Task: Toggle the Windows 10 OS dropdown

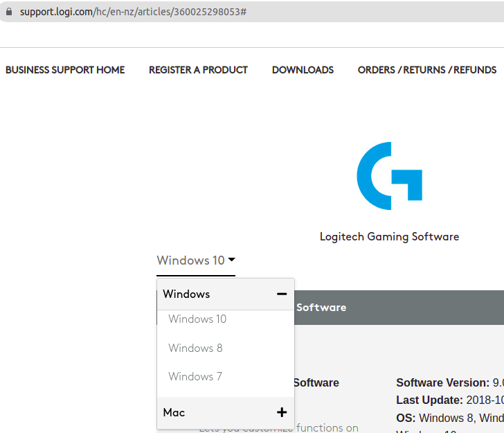Action: point(196,260)
